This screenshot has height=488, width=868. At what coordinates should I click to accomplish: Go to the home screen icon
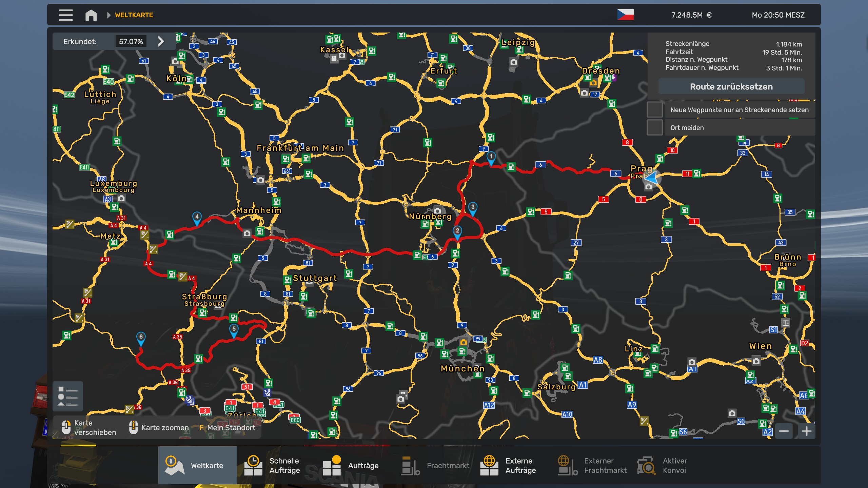pyautogui.click(x=91, y=15)
